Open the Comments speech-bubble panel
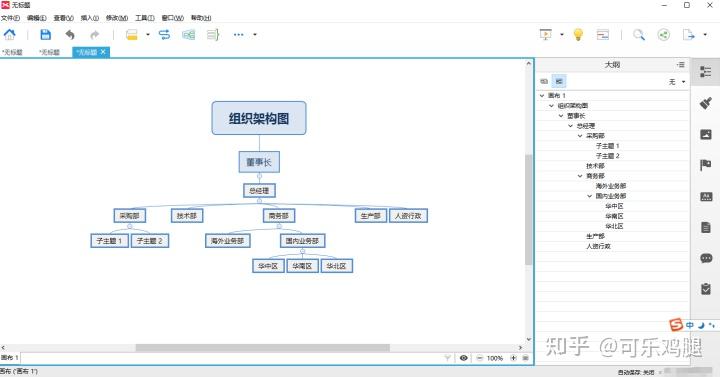Screen dimensions: 720x377 [706, 258]
